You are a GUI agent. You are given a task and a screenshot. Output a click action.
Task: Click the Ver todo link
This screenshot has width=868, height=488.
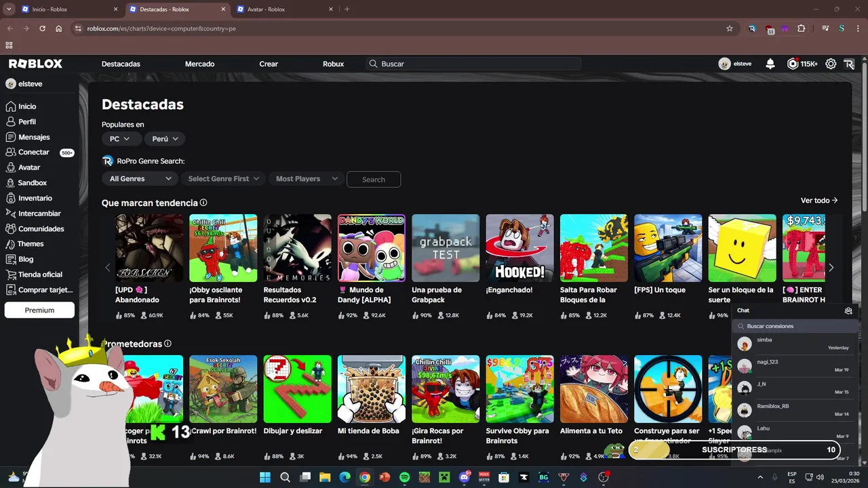click(819, 201)
